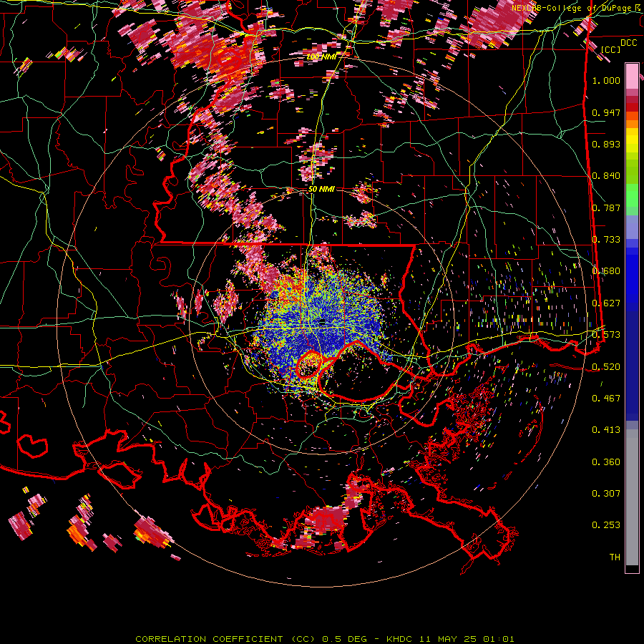Click the TH label at the scale bottom
644x644 pixels.
[615, 557]
